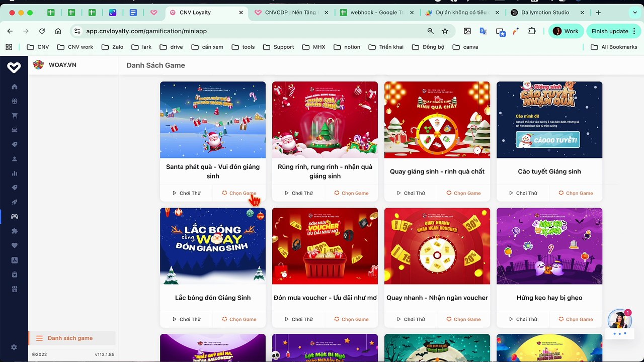644x362 pixels.
Task: Click the version text v113.1.85
Action: [x=105, y=354]
